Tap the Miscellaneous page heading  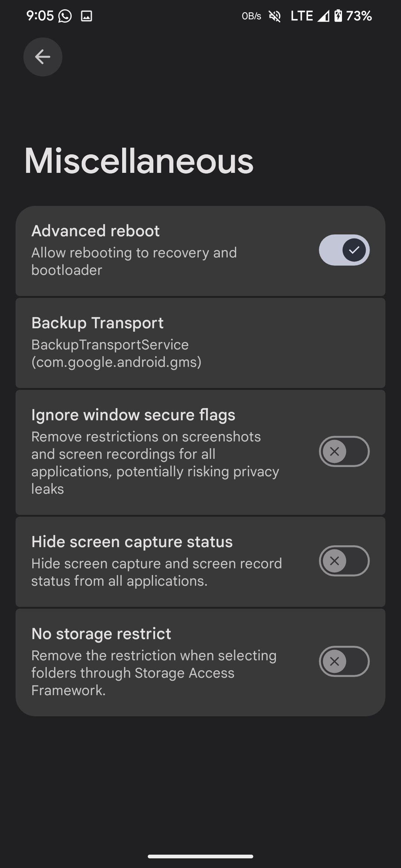(139, 161)
